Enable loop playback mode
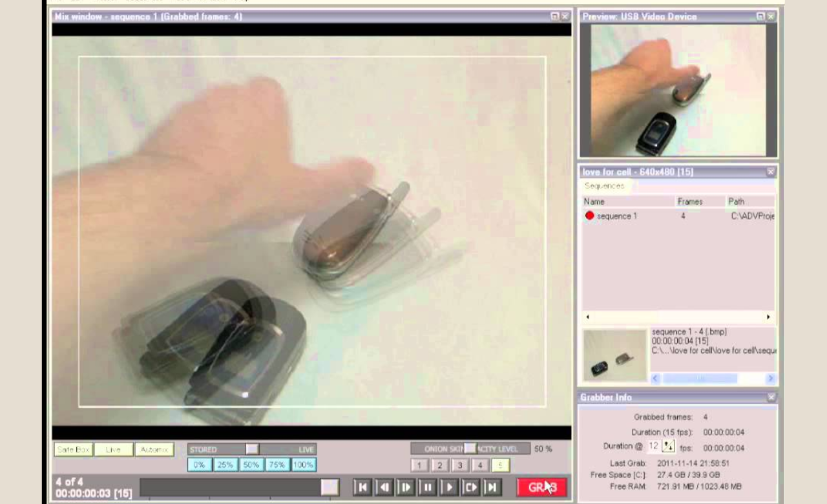The image size is (827, 504). click(470, 487)
